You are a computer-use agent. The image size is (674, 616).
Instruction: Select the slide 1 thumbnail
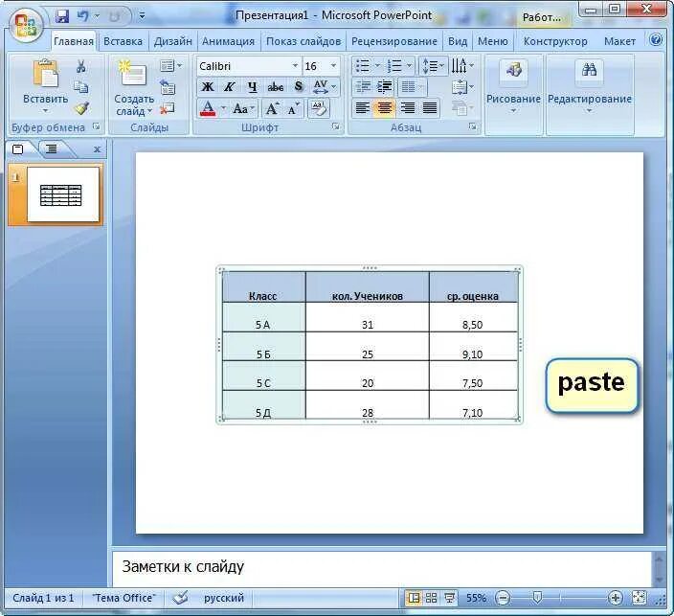(x=63, y=194)
